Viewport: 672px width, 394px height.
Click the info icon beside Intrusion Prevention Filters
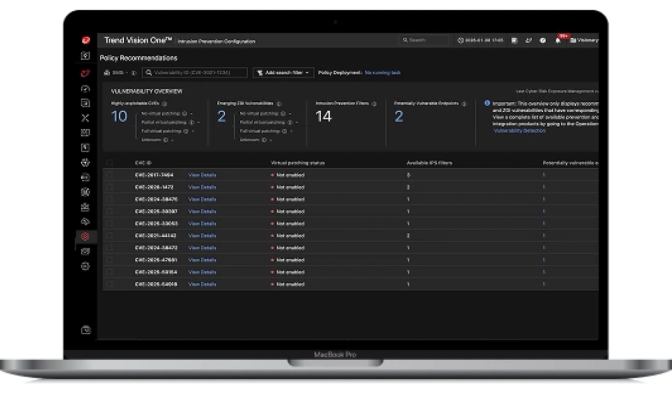click(374, 103)
